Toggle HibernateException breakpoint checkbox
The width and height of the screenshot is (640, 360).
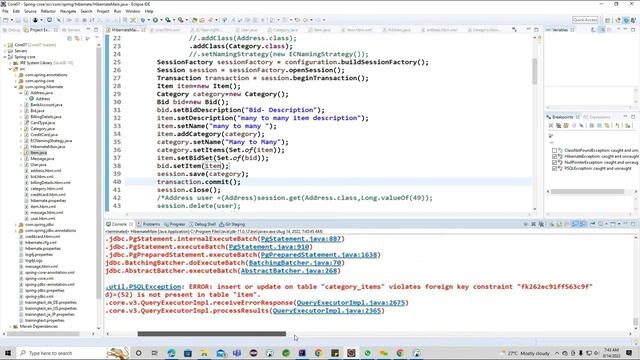[554, 156]
